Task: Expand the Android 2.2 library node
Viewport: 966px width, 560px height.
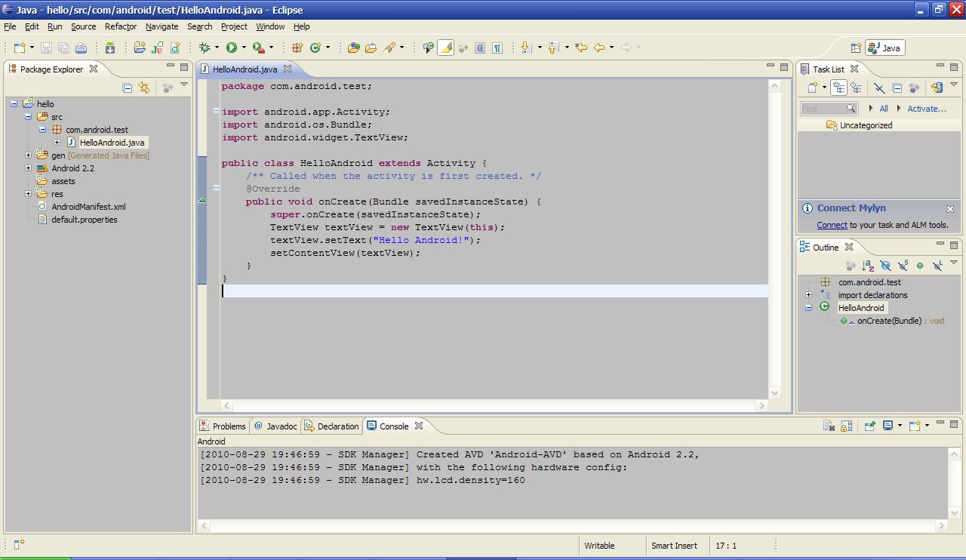Action: 29,168
